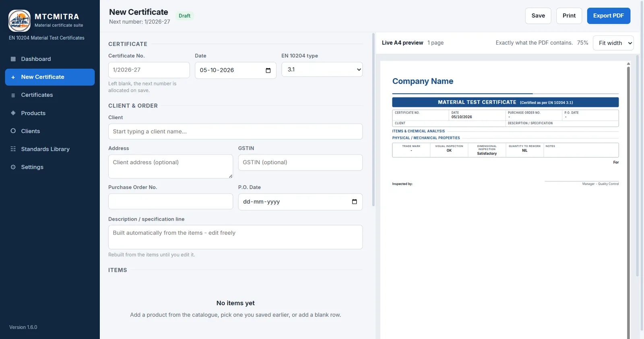644x339 pixels.
Task: Open the calendar picker in the Date field
Action: [x=268, y=70]
